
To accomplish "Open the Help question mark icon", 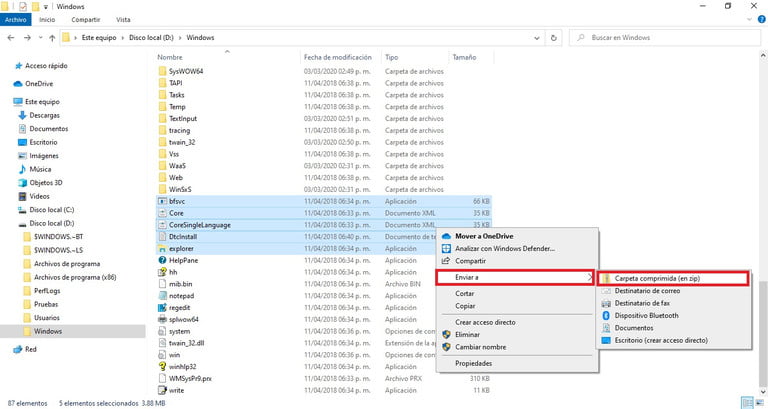I will pyautogui.click(x=762, y=20).
